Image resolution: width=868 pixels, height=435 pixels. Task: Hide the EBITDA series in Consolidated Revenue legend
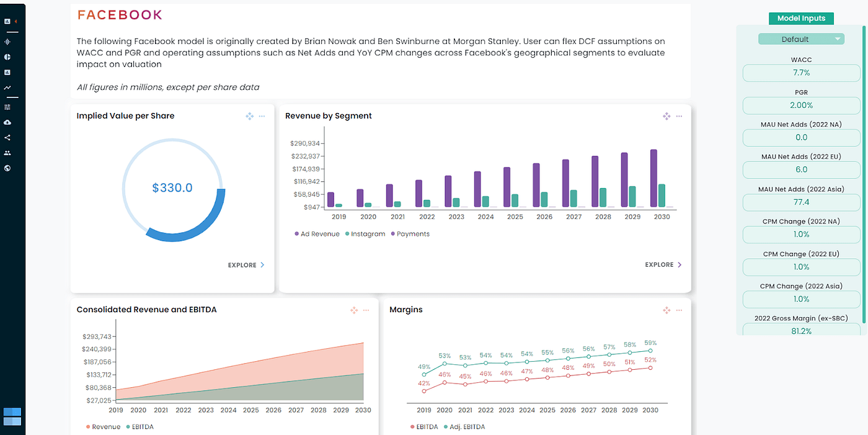140,427
